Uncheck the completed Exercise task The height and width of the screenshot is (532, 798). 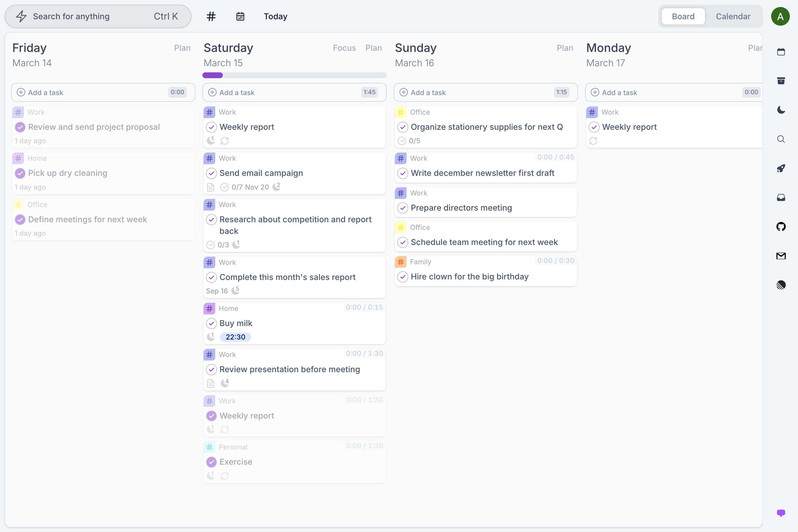(x=211, y=462)
